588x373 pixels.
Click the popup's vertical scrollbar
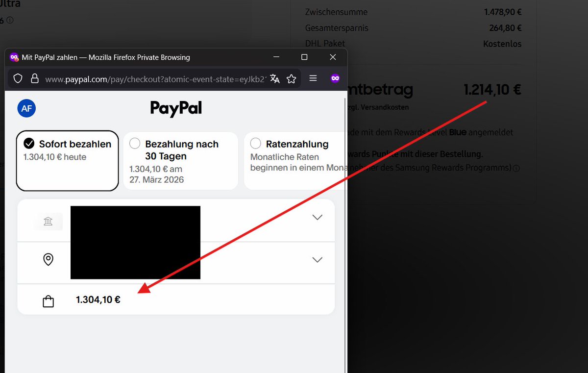[x=346, y=232]
